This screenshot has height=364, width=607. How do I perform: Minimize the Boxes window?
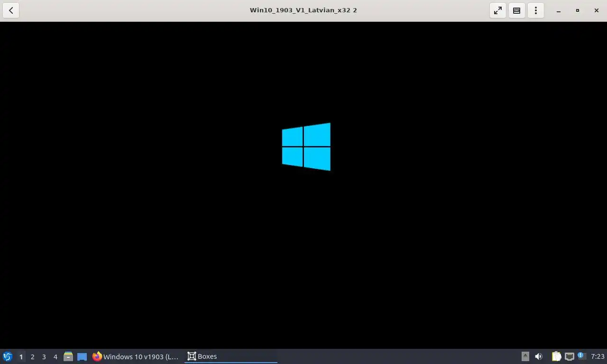pos(559,10)
